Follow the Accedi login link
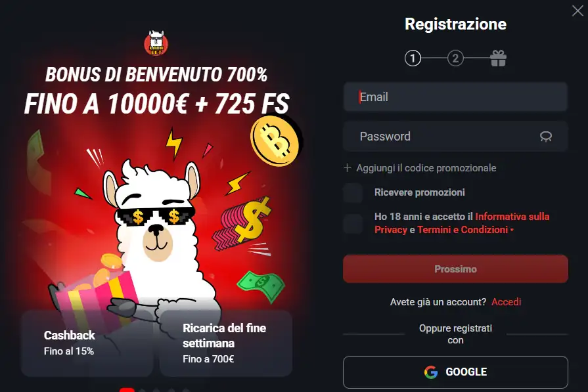588x392 pixels. click(x=507, y=301)
